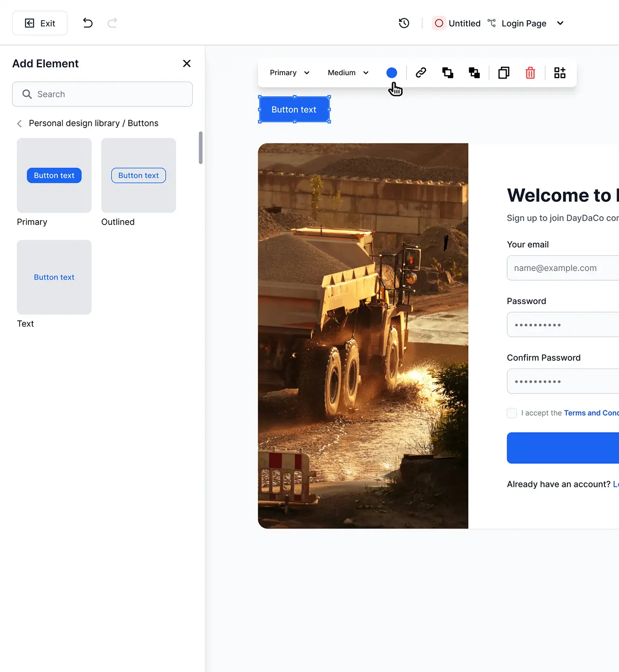Close the Add Element panel

pos(187,63)
